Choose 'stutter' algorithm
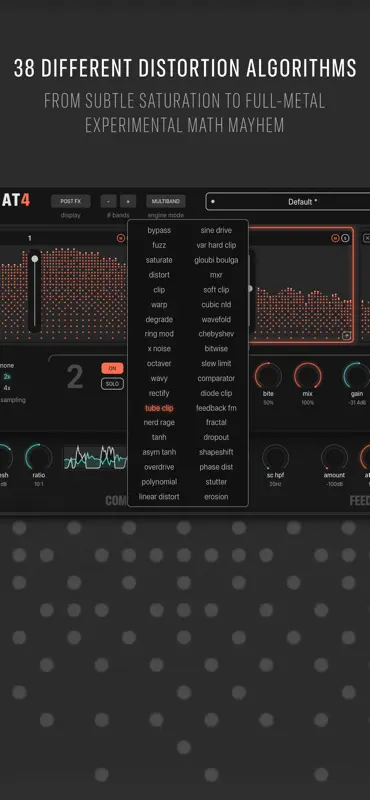 (x=216, y=482)
